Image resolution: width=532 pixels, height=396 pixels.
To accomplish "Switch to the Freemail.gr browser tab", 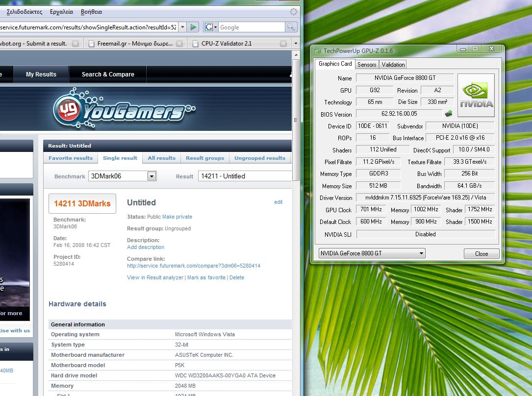I will [x=134, y=44].
